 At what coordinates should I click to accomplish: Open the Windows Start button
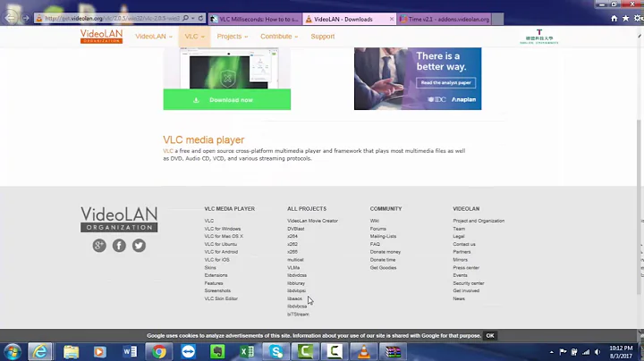[x=13, y=351]
